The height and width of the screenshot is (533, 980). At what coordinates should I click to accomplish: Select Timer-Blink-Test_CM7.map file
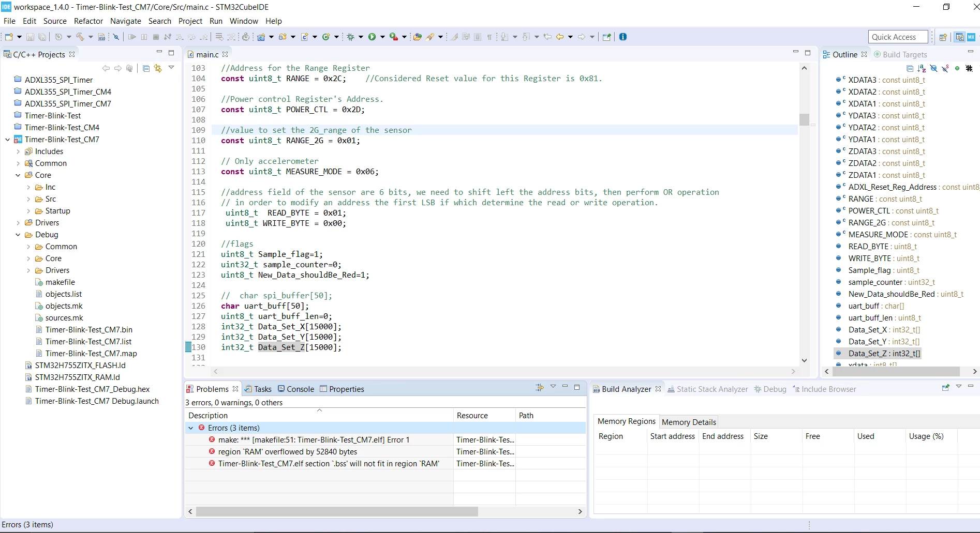tap(86, 354)
